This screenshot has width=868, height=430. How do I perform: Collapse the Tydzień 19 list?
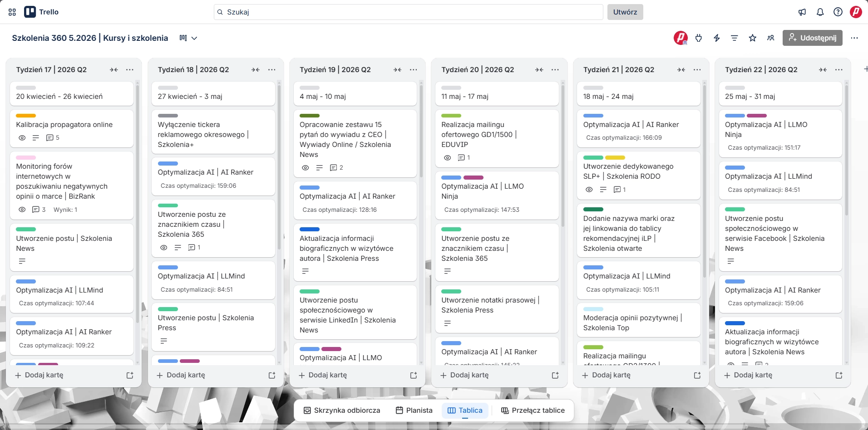pos(398,70)
